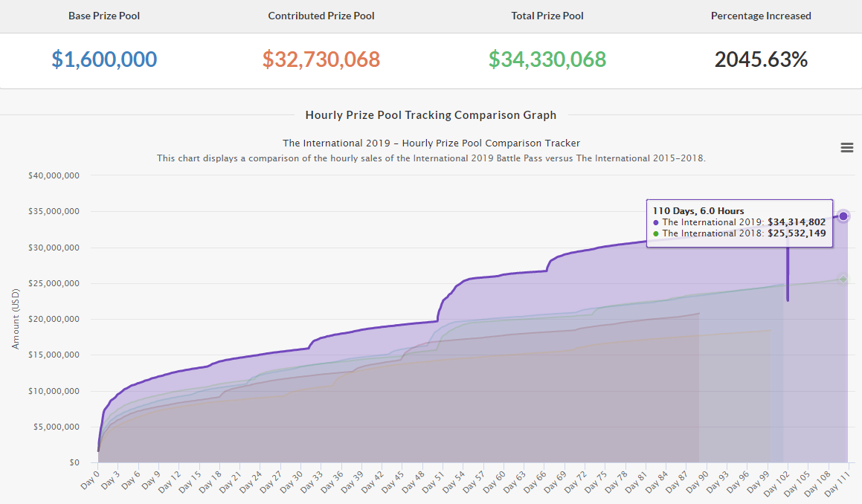Screen dimensions: 862x504
Task: Select the $32,730,068 contributed prize pool value
Action: (321, 59)
